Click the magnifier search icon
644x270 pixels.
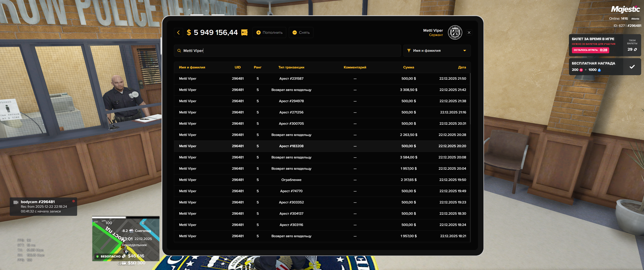click(179, 51)
